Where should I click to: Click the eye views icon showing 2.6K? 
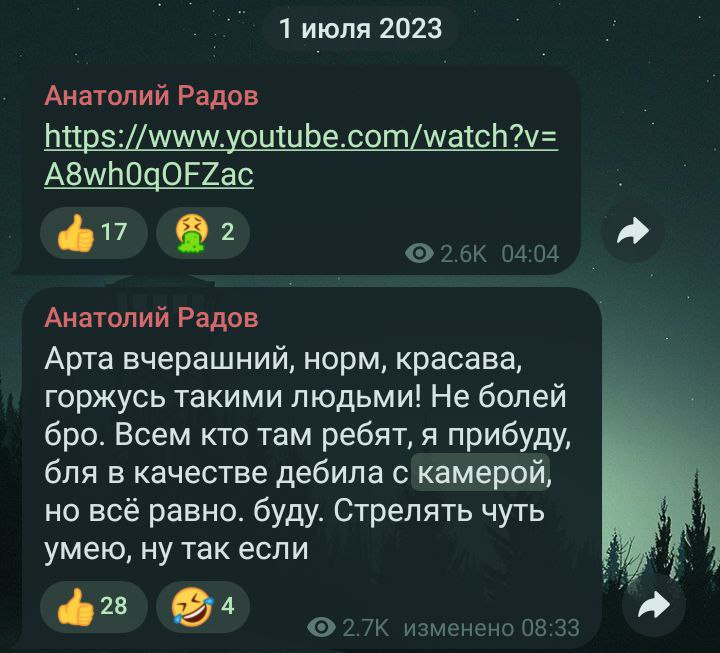tap(419, 253)
